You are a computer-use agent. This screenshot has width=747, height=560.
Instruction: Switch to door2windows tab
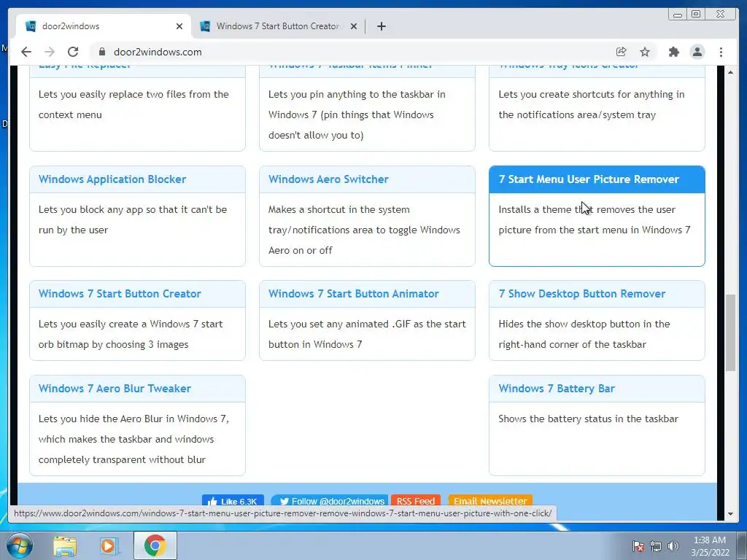click(x=104, y=26)
